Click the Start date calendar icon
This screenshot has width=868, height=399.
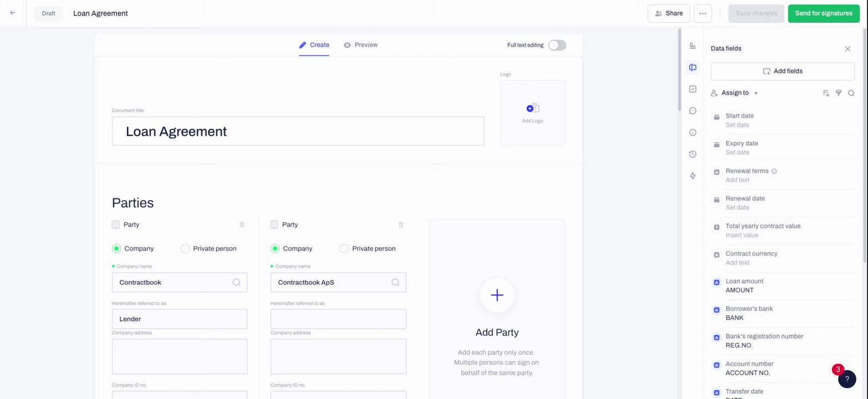[716, 117]
